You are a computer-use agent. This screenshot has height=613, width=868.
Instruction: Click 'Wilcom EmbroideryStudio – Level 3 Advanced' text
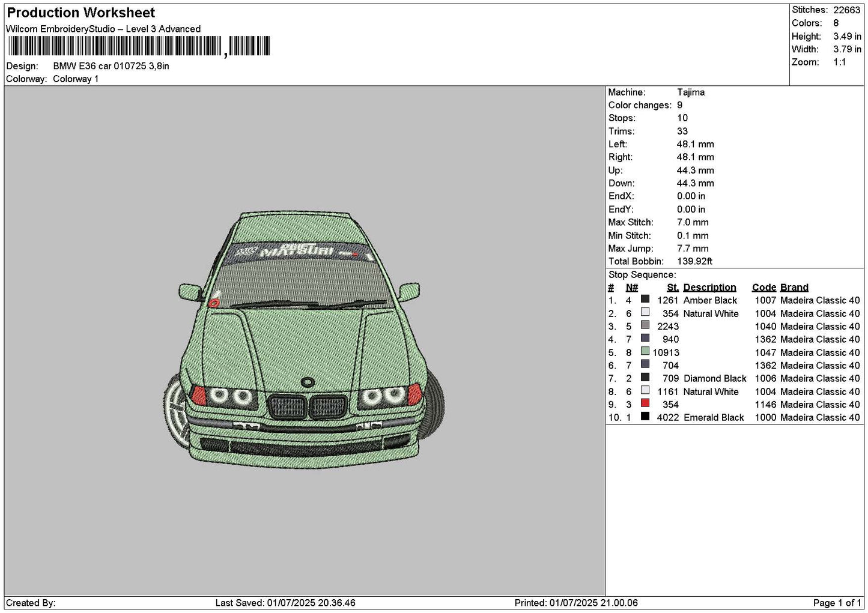coord(103,29)
